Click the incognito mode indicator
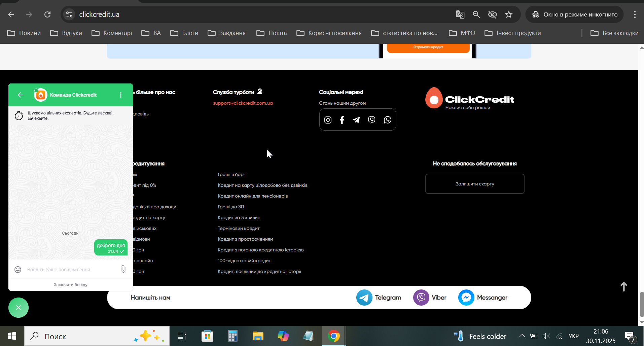Image resolution: width=644 pixels, height=346 pixels. click(575, 14)
